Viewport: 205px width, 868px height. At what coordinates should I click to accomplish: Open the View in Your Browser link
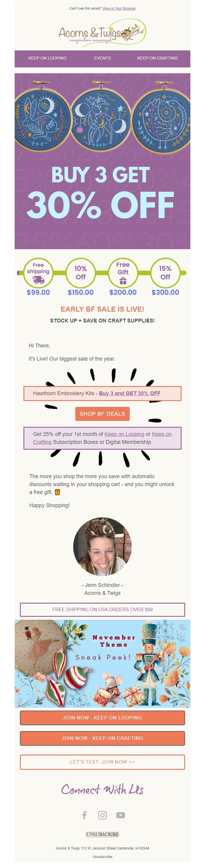click(x=119, y=9)
